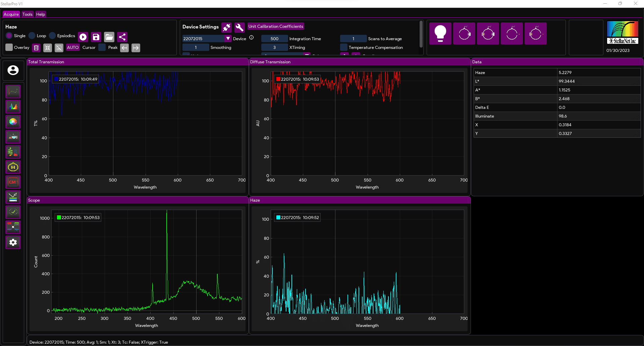Save the current spectrum data
Image resolution: width=644 pixels, height=346 pixels.
coord(96,37)
